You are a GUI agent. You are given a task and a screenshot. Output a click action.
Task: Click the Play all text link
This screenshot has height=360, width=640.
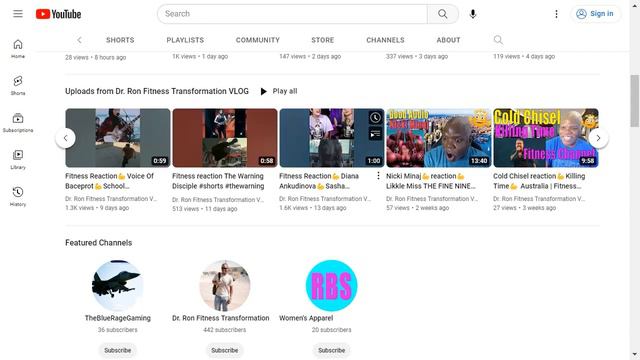tap(285, 91)
